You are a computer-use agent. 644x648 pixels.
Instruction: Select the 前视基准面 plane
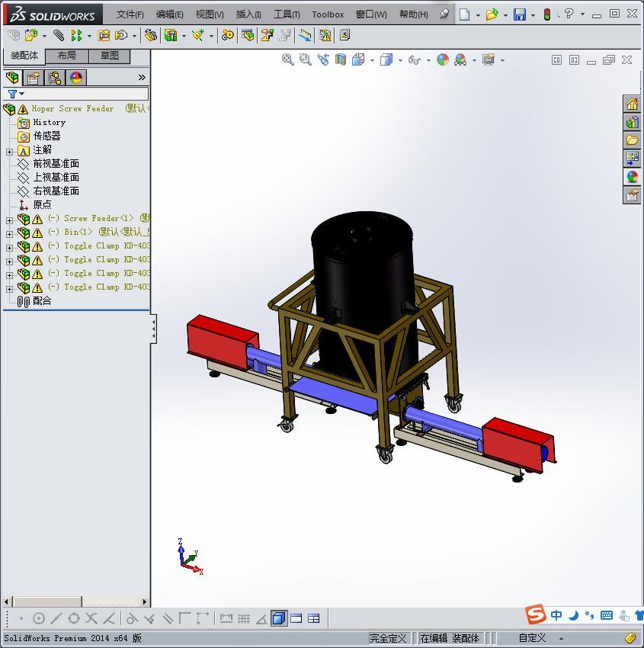(56, 164)
